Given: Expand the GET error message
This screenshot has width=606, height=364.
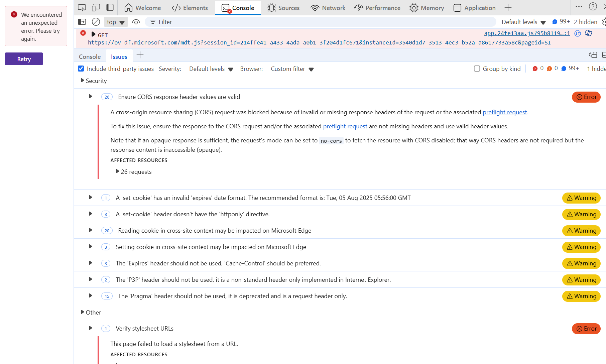Looking at the screenshot, I should click(93, 34).
